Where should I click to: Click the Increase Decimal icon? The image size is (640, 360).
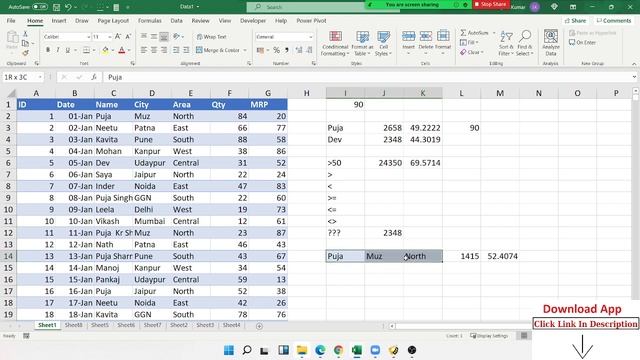pos(299,50)
